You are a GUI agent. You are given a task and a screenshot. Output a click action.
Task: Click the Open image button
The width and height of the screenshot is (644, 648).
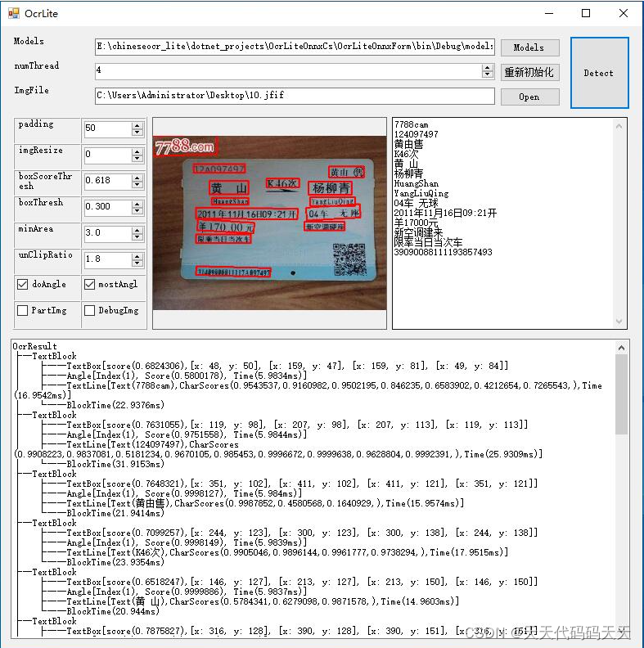529,97
